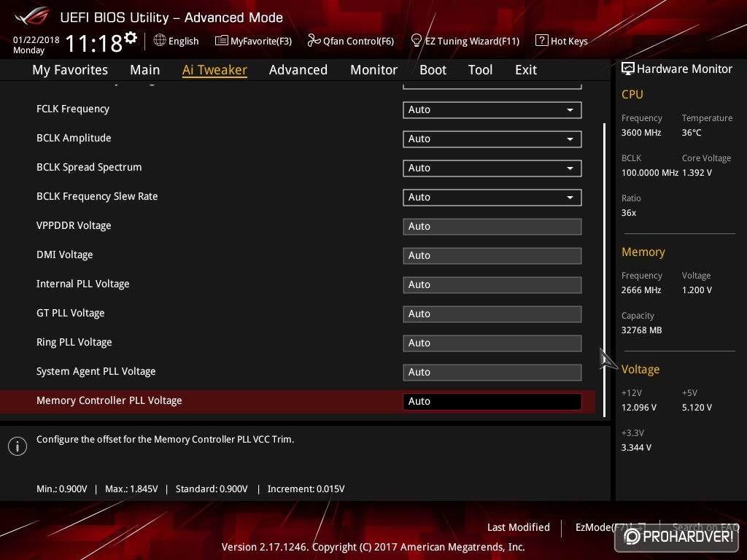
Task: Open Qfan Control(F6)
Action: pos(351,41)
